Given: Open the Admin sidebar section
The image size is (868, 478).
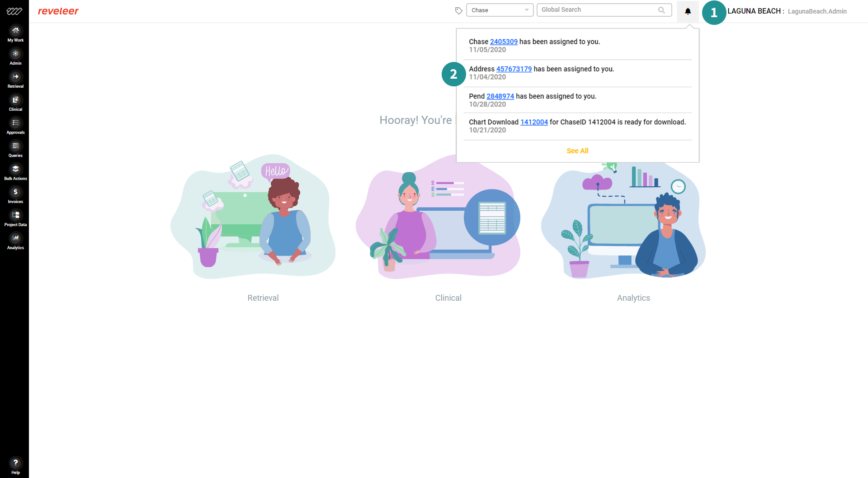Looking at the screenshot, I should [x=15, y=57].
